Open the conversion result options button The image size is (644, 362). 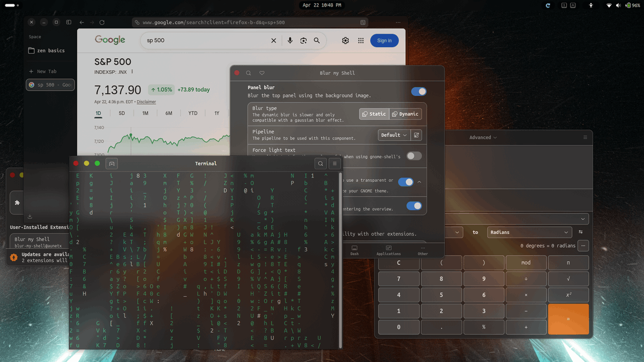[x=583, y=246]
